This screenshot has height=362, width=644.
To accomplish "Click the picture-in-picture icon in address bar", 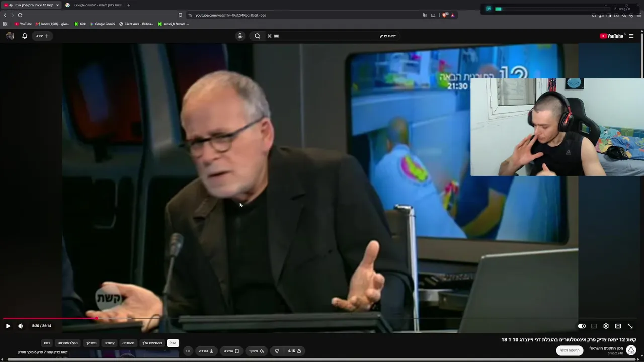I will [433, 15].
